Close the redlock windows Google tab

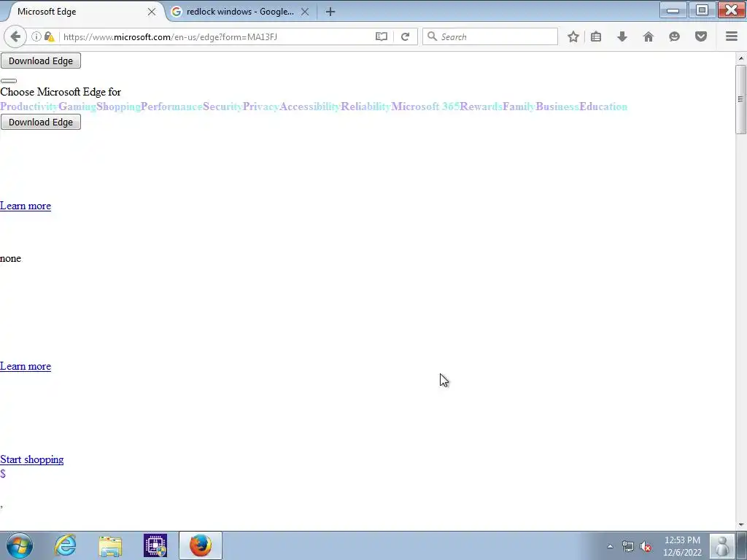[x=305, y=12]
